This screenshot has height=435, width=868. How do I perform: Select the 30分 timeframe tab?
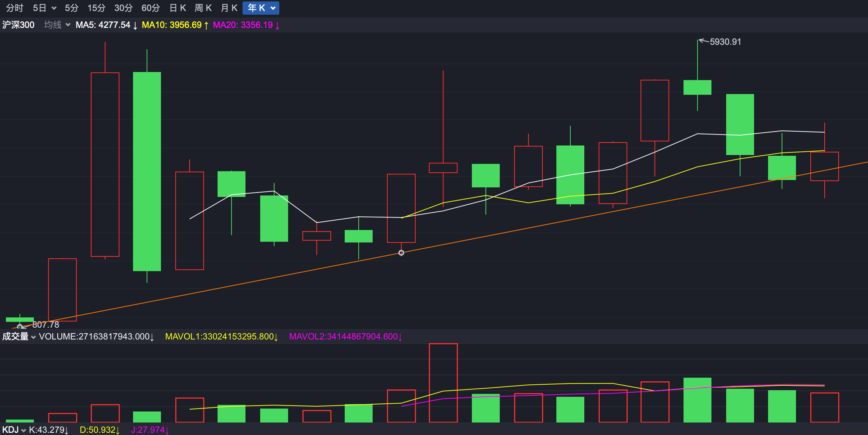click(x=123, y=8)
